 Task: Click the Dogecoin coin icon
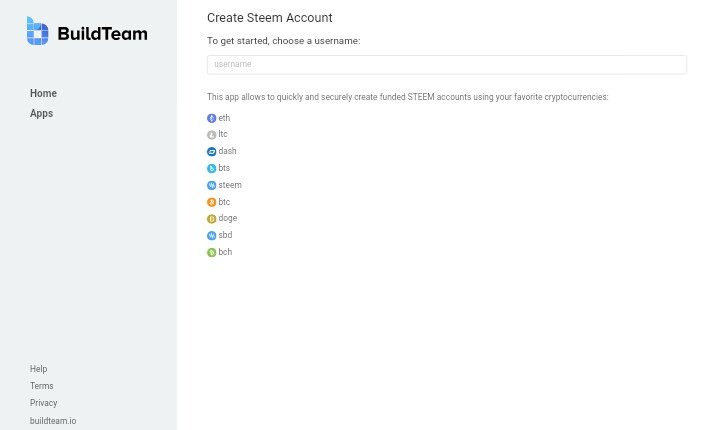(x=211, y=219)
